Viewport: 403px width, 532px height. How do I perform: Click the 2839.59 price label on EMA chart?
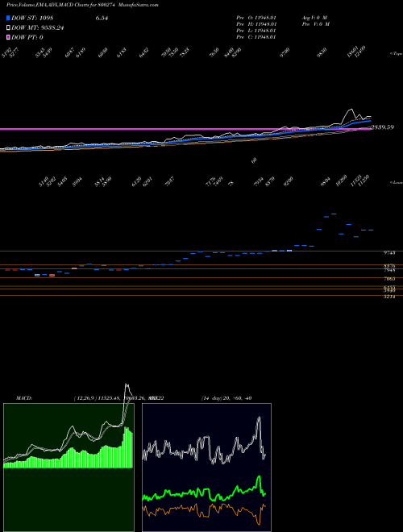(x=383, y=127)
